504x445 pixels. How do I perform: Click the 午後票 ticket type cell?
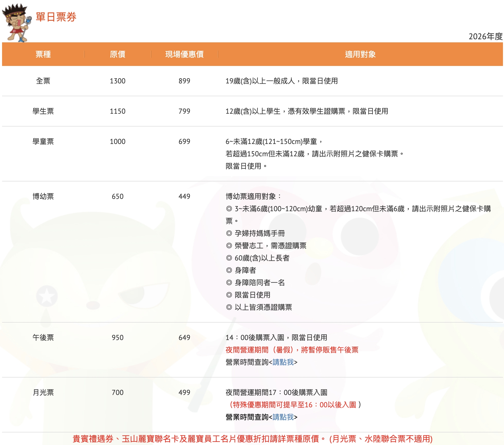pyautogui.click(x=43, y=337)
